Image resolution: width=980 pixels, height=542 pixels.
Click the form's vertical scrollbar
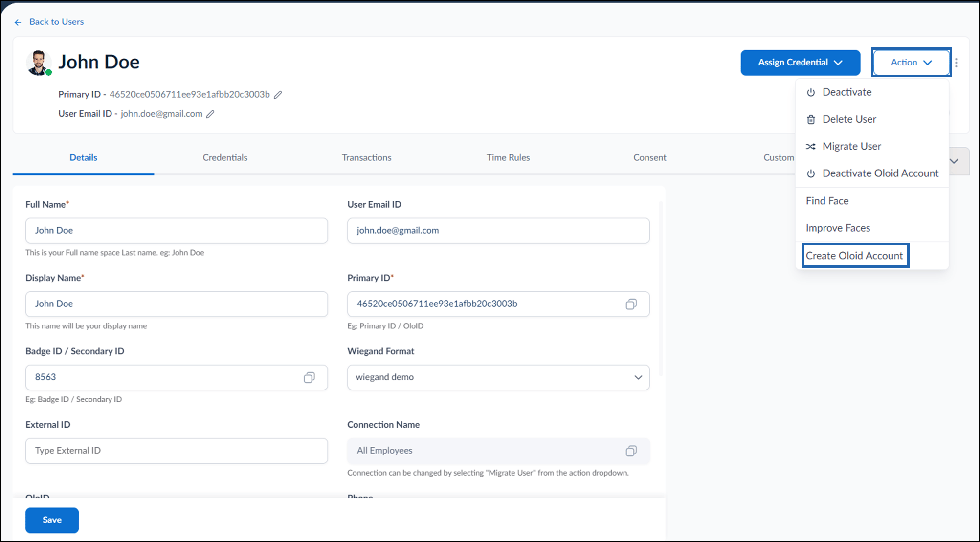pos(661,288)
